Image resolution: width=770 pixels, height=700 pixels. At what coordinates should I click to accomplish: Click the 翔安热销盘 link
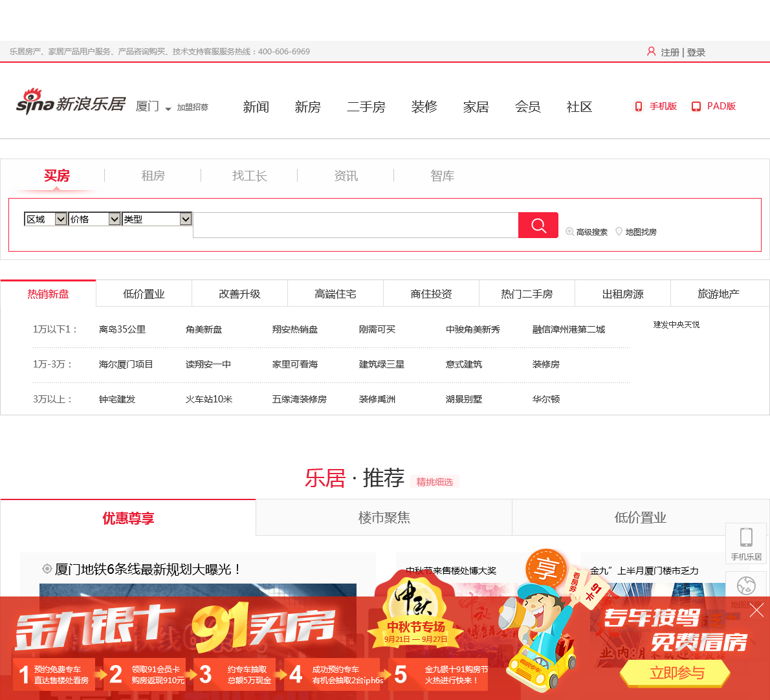point(294,329)
